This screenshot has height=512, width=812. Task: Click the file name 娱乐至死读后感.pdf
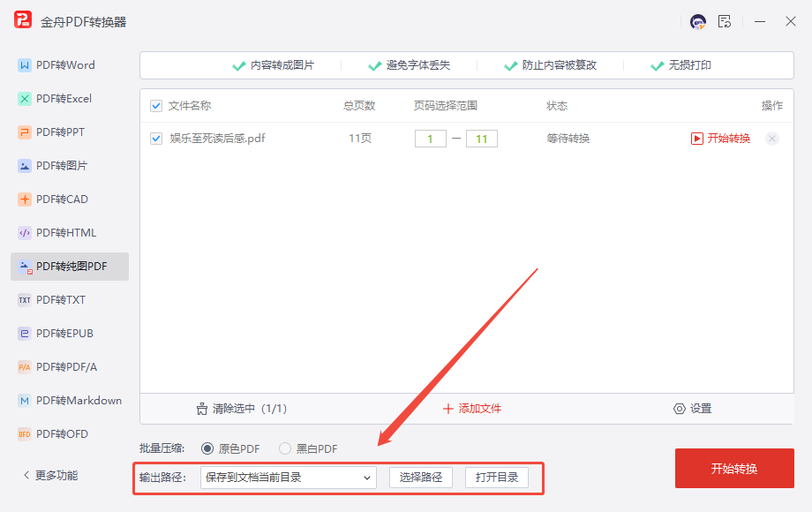pyautogui.click(x=217, y=139)
